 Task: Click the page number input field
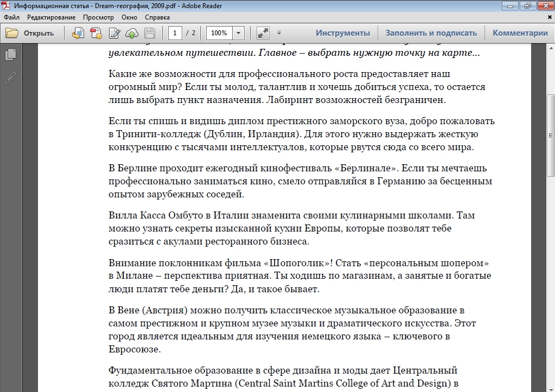click(175, 33)
